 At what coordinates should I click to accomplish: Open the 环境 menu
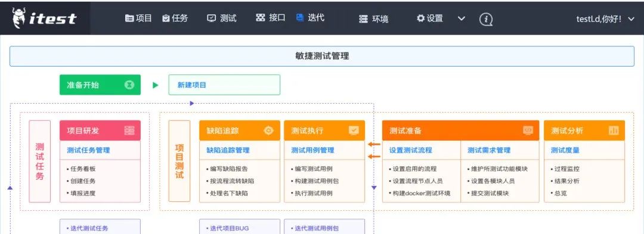[373, 19]
